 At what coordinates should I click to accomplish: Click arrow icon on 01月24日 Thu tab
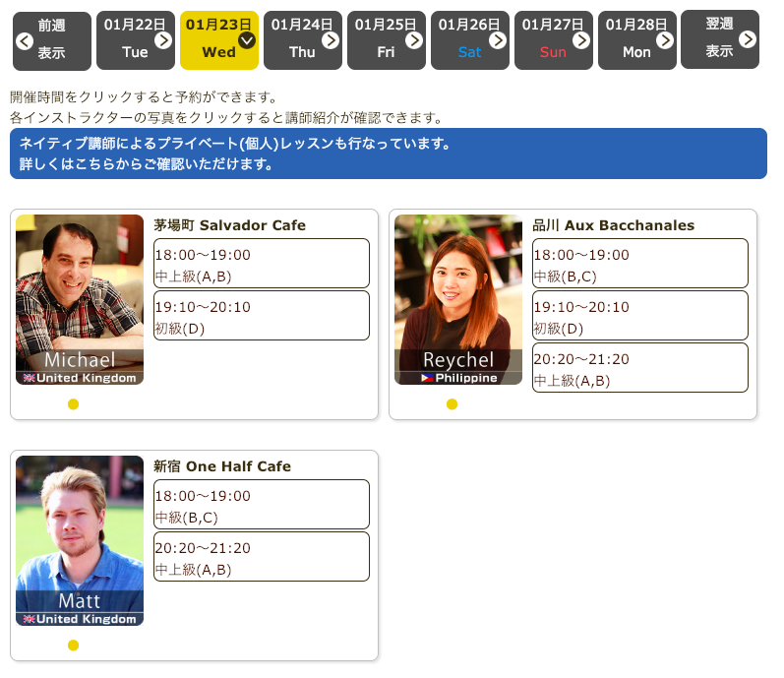tap(331, 39)
